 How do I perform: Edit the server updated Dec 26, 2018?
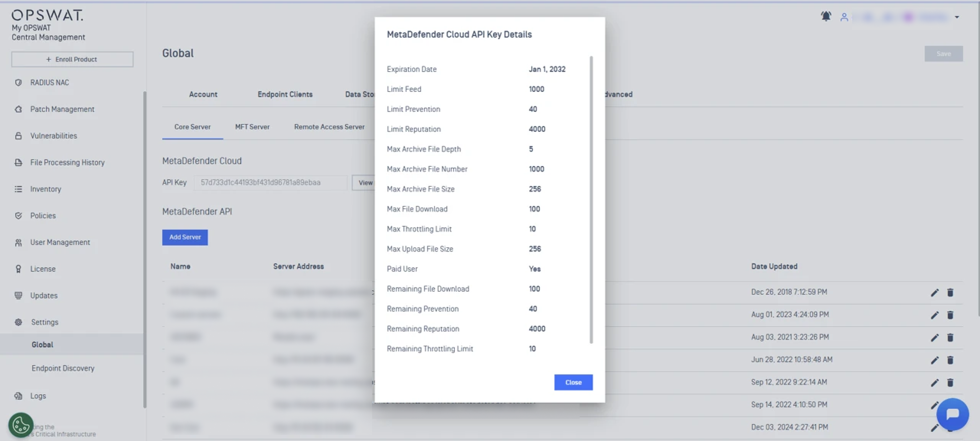coord(934,293)
